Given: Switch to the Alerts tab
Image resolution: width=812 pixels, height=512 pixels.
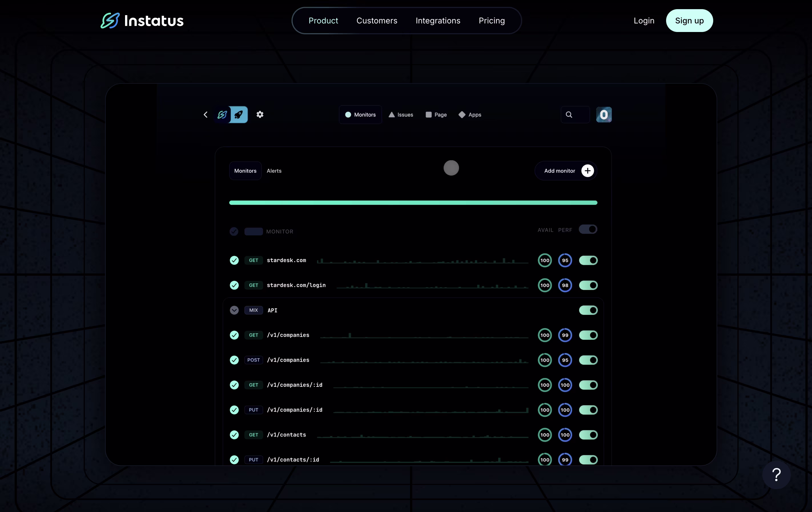Looking at the screenshot, I should [274, 171].
